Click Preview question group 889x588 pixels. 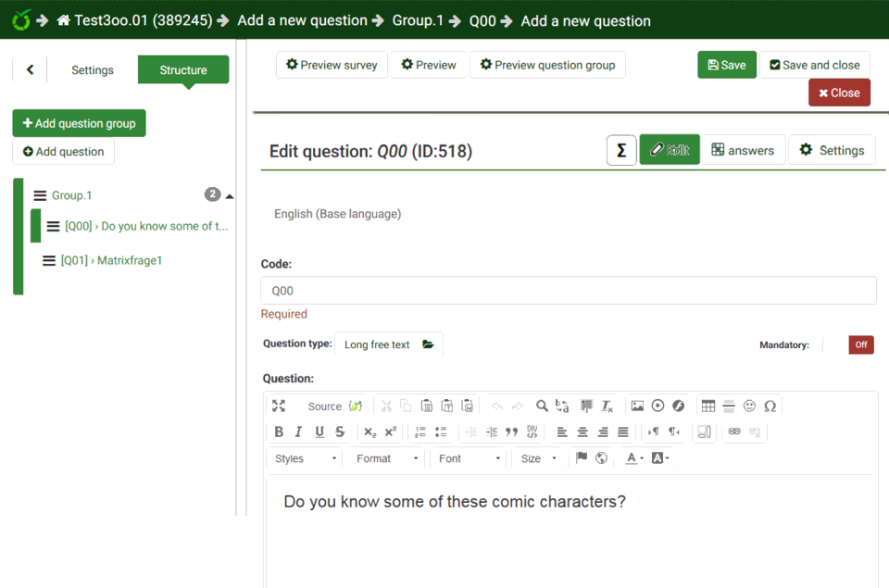(x=547, y=65)
